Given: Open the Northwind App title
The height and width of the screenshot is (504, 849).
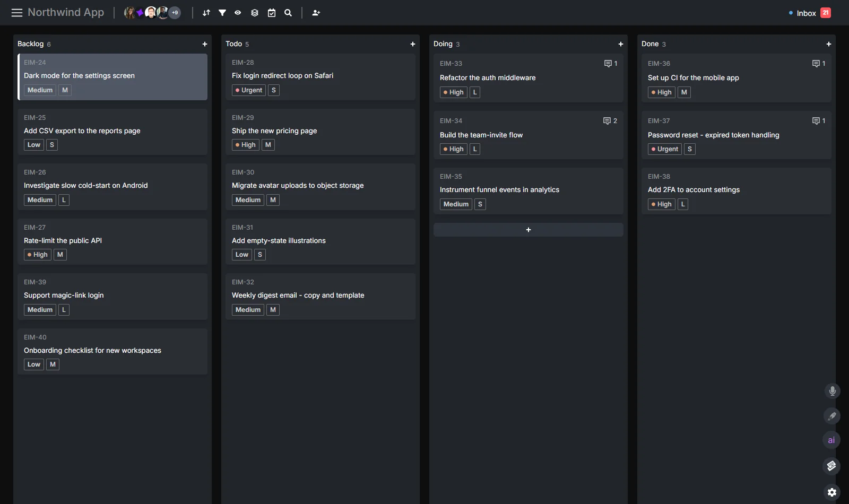Looking at the screenshot, I should click(66, 12).
